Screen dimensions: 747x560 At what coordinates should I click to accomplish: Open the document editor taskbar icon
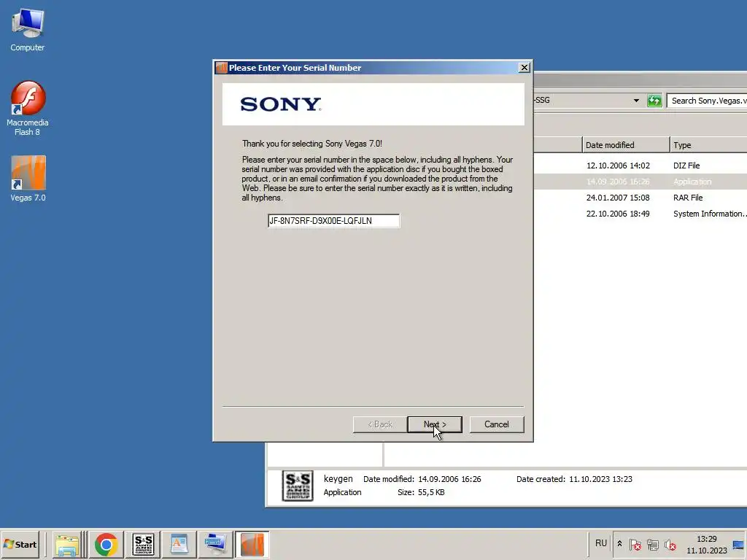click(179, 544)
